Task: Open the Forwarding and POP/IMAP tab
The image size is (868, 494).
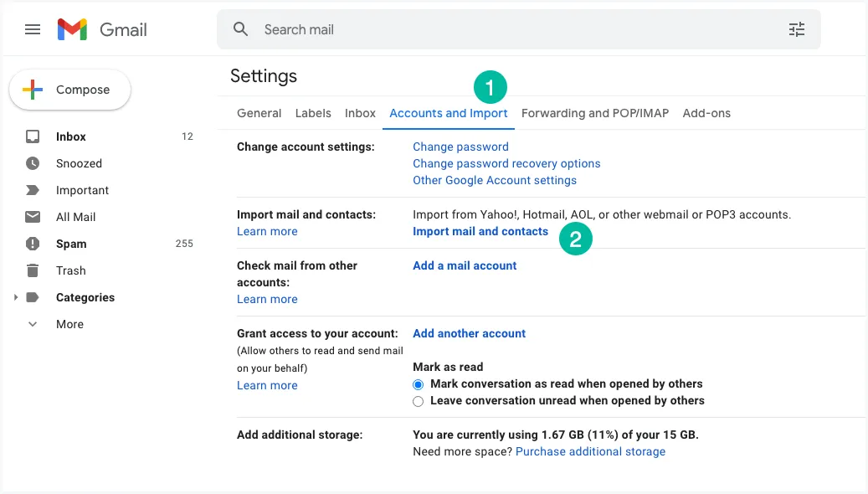Action: click(594, 113)
